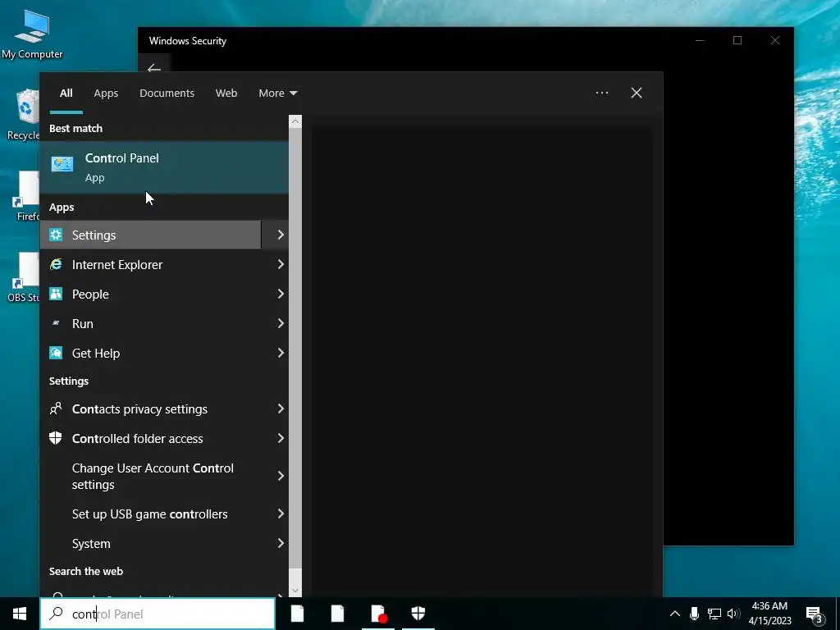840x630 pixels.
Task: Click the taskbar search input field
Action: (157, 614)
